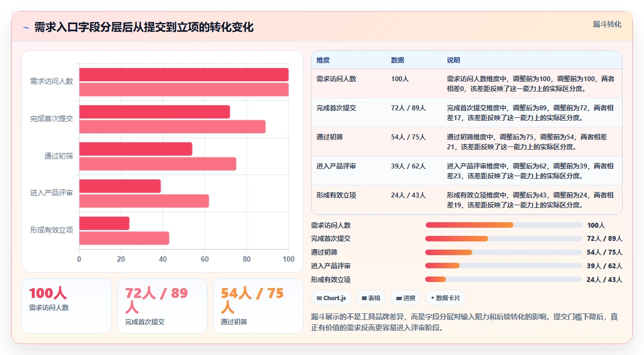644x355 pixels.
Task: Click the 漏斗转化 tag label
Action: (x=607, y=24)
